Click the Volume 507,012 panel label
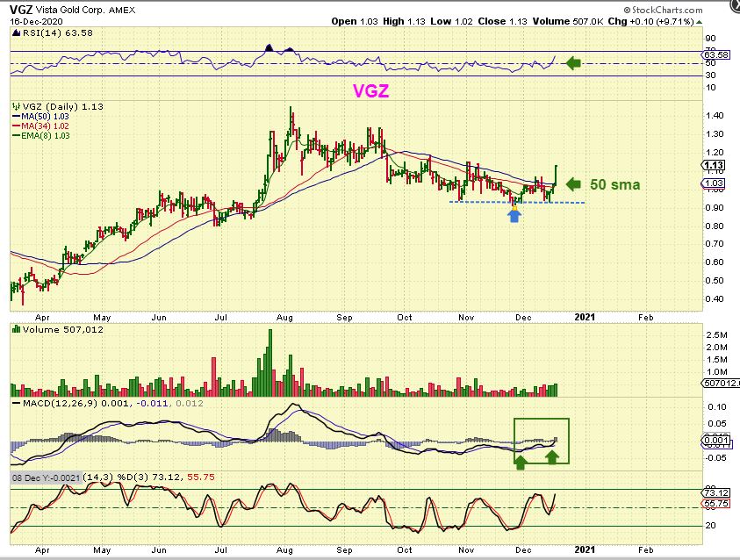The height and width of the screenshot is (560, 740). click(63, 329)
